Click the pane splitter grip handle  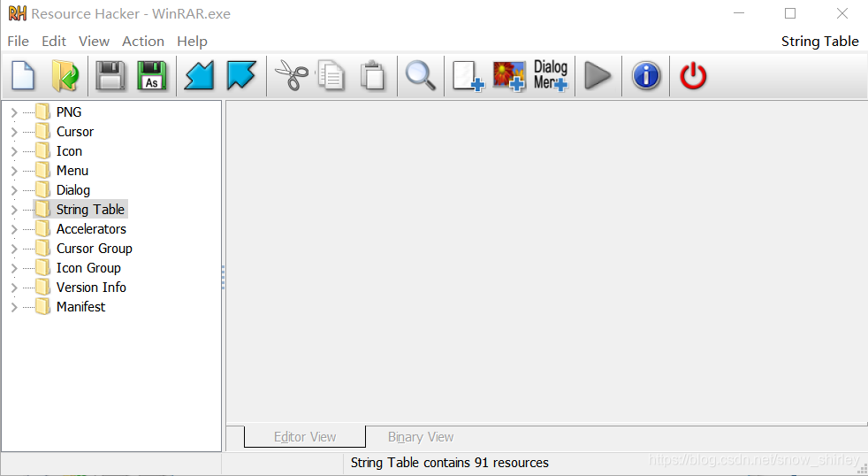tap(223, 277)
